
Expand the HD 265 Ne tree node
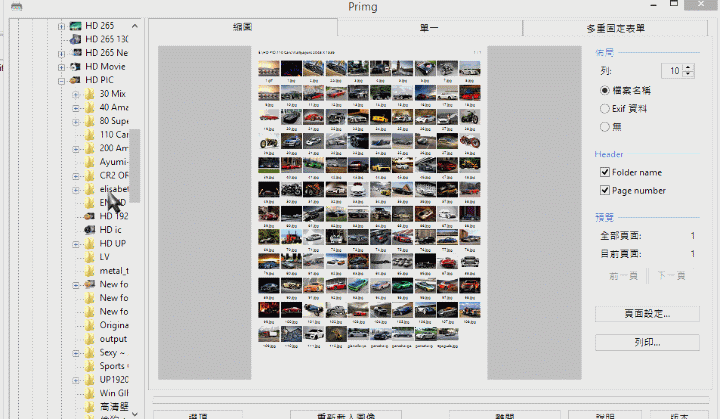(61, 54)
